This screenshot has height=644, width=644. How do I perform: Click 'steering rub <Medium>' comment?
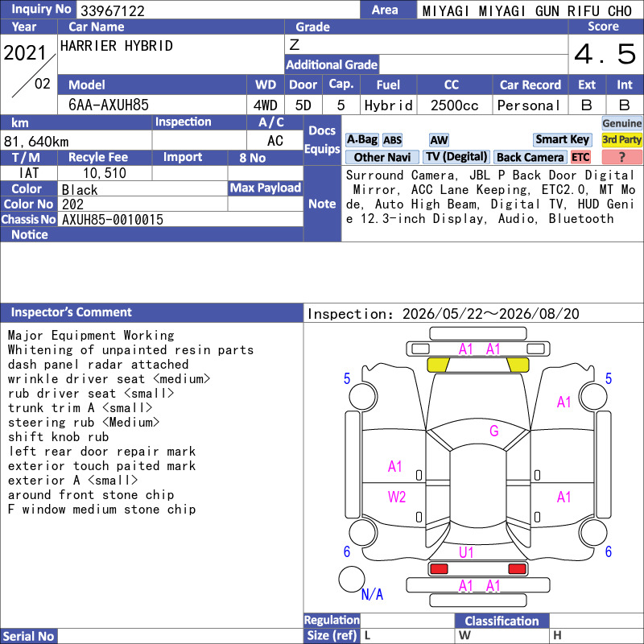[x=84, y=422]
